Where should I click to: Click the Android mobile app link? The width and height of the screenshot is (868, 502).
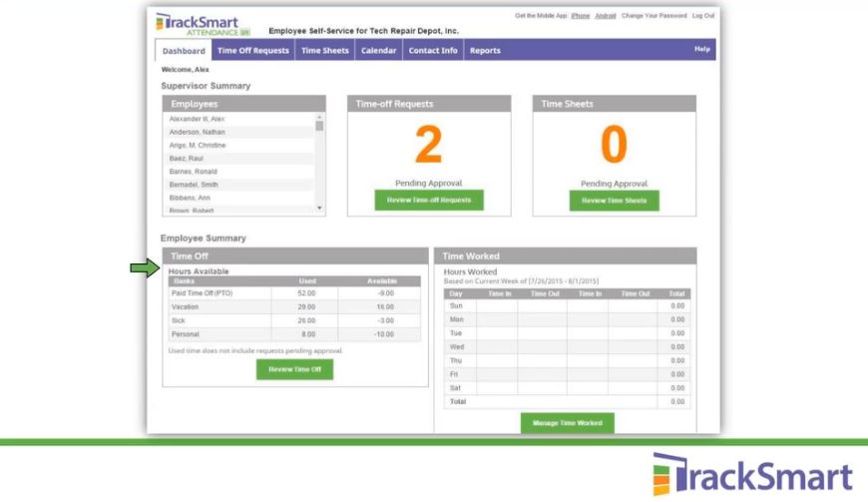click(605, 16)
